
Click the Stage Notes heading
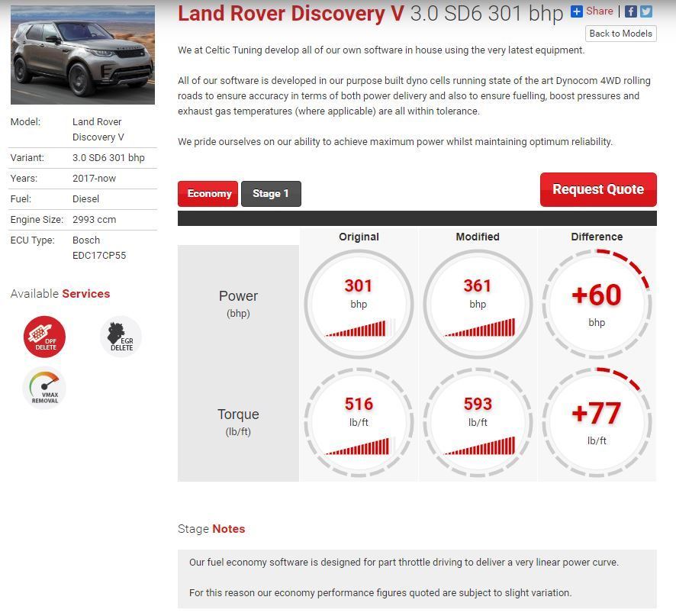[211, 529]
